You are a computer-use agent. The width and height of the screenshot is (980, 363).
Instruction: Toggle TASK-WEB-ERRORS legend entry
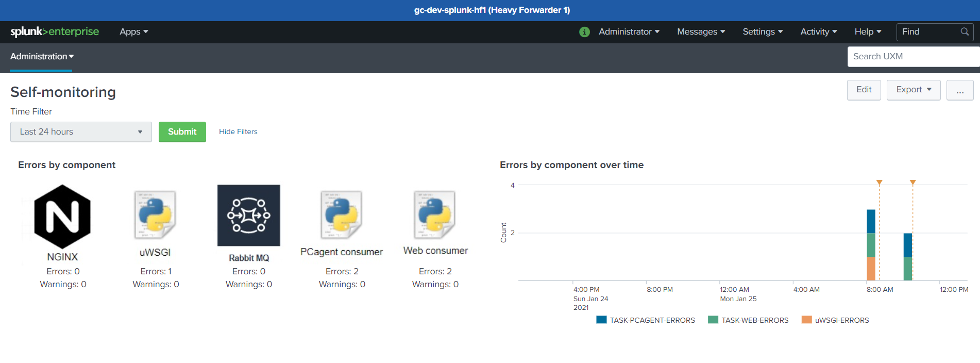coord(748,320)
